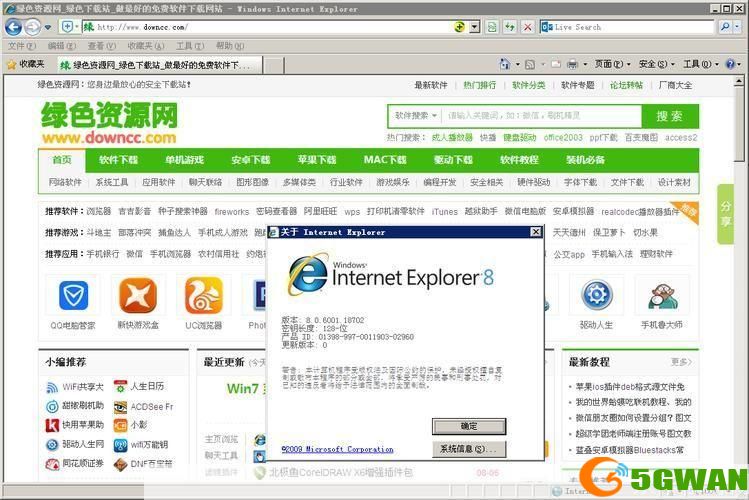Image resolution: width=749 pixels, height=500 pixels.
Task: Click the 论坛转帖 top link
Action: [x=626, y=85]
